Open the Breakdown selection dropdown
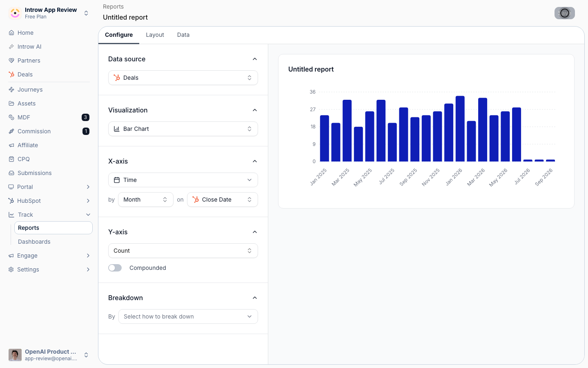This screenshot has height=368, width=588. [188, 316]
